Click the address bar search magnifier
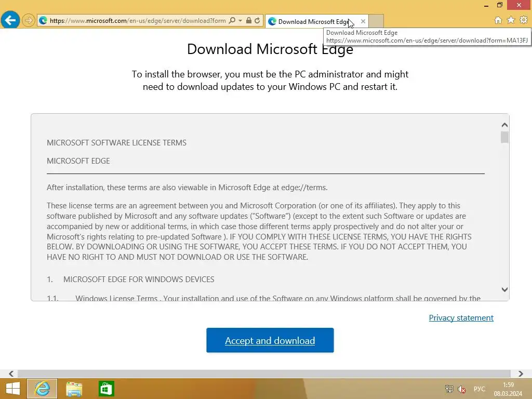 click(x=232, y=20)
